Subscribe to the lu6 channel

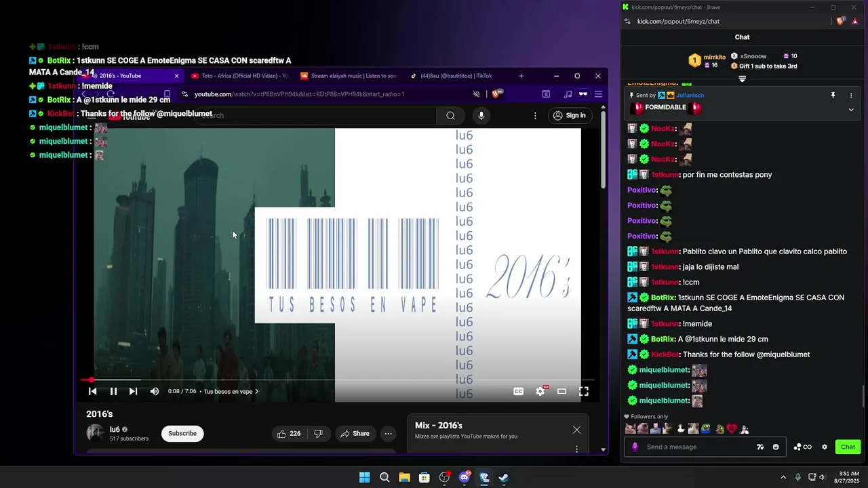[182, 434]
